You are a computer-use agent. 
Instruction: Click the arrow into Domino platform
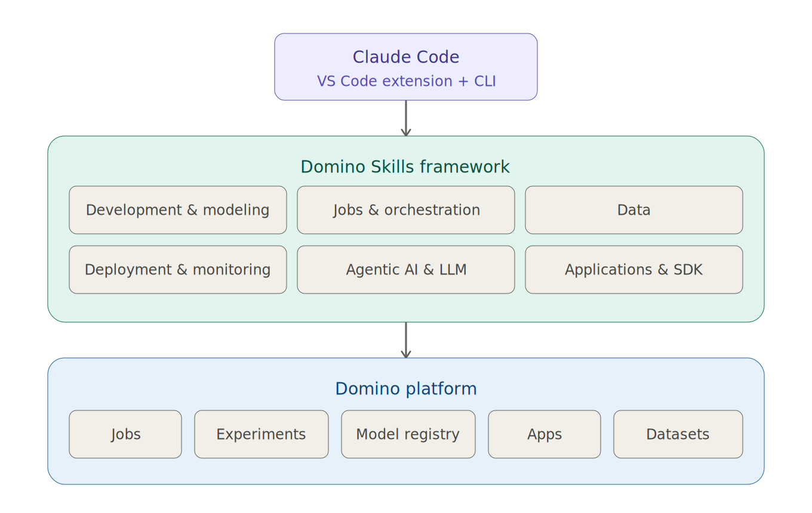[407, 339]
